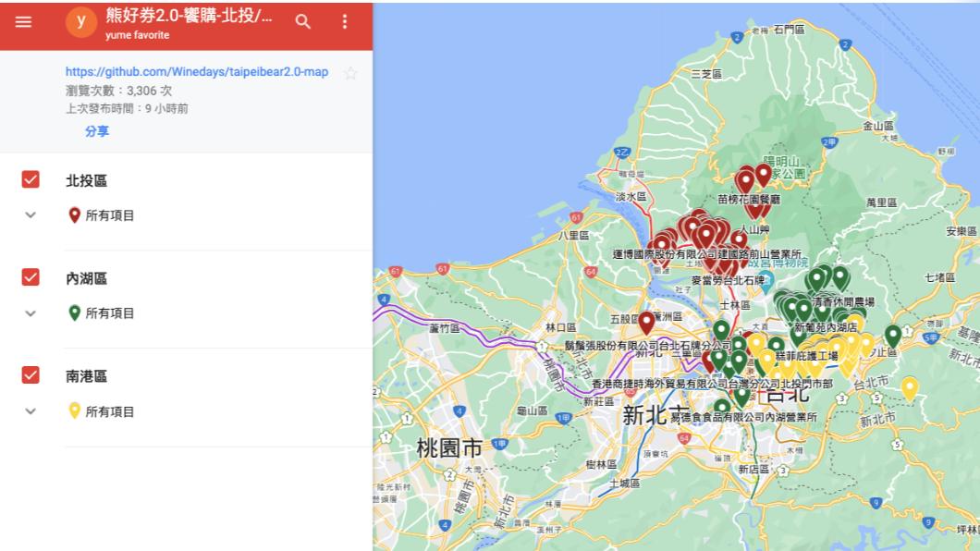Open the GitHub taipeibear2.0-map link

(x=197, y=72)
